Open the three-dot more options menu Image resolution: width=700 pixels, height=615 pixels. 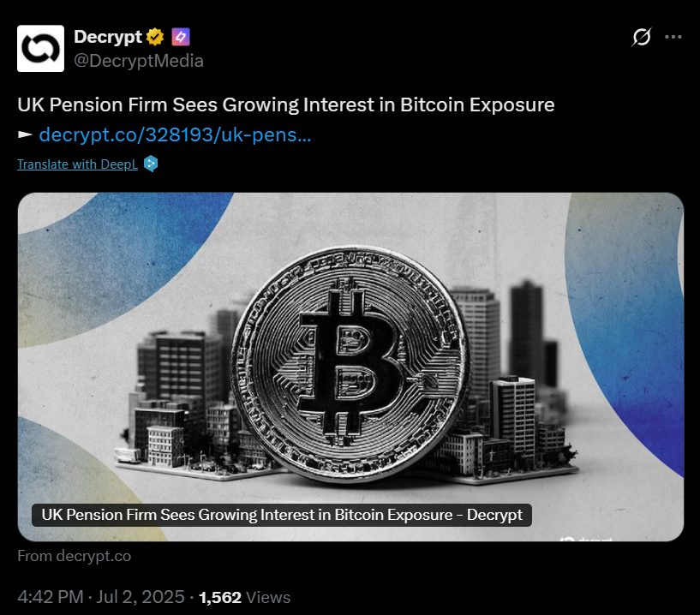coord(673,37)
